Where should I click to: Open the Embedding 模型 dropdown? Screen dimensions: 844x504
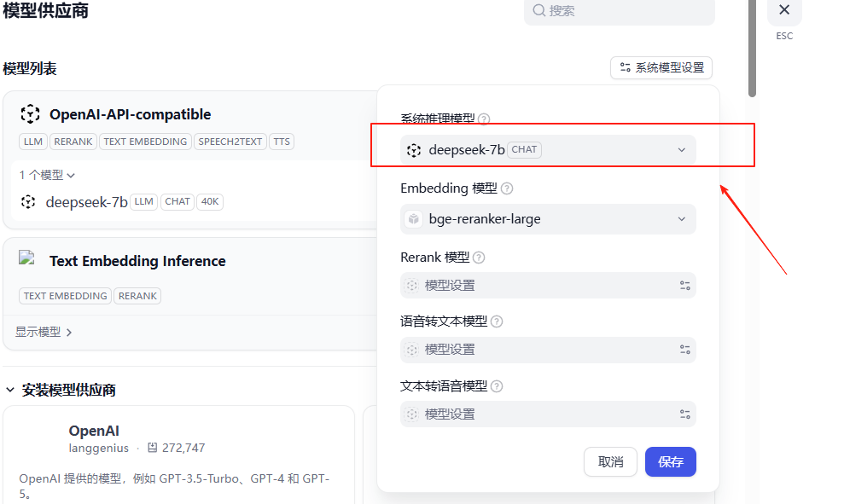(547, 219)
